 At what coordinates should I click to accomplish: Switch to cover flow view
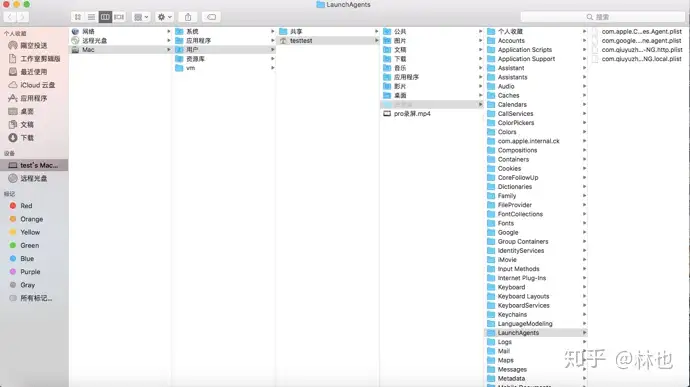pos(119,17)
